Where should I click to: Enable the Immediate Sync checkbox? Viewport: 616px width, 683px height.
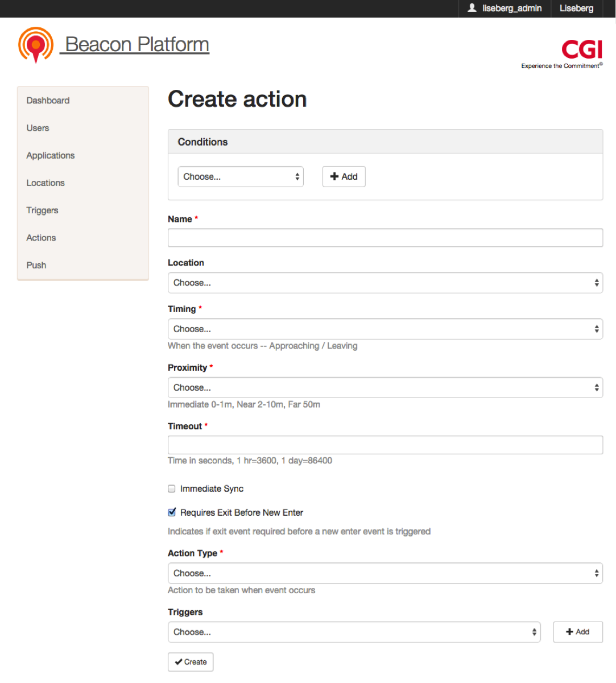click(172, 489)
